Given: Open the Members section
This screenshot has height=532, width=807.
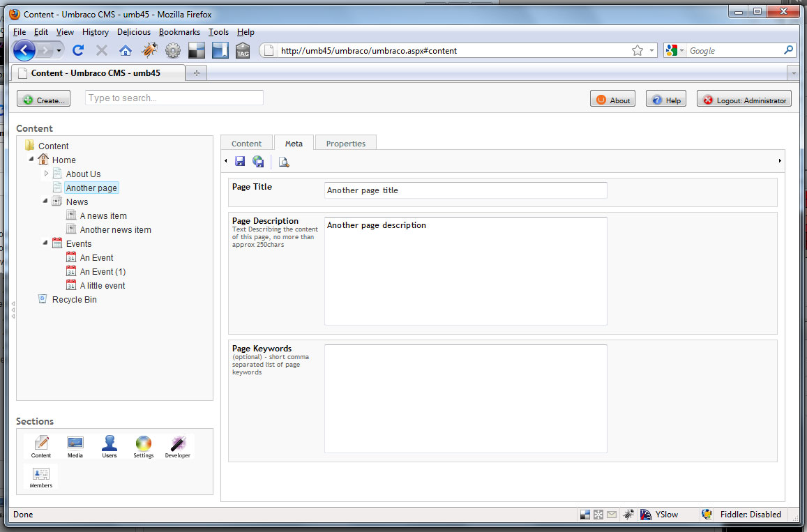Looking at the screenshot, I should pos(41,477).
